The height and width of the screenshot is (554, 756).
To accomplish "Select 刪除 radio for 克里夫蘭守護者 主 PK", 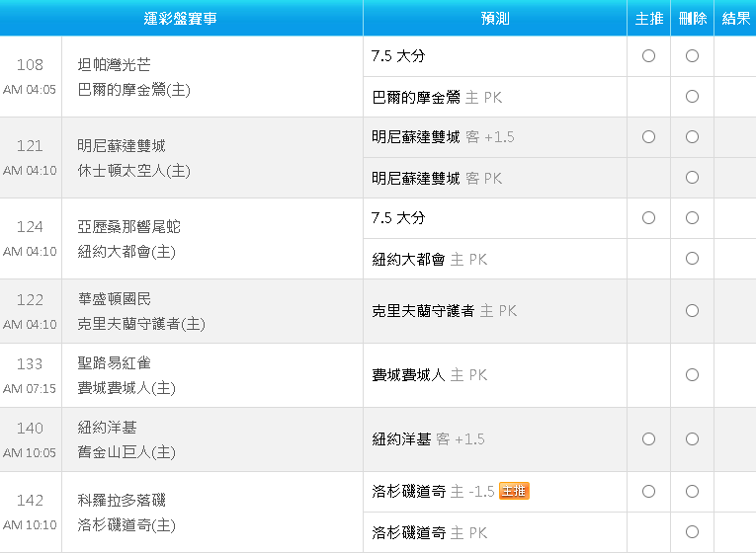I will pyautogui.click(x=692, y=311).
